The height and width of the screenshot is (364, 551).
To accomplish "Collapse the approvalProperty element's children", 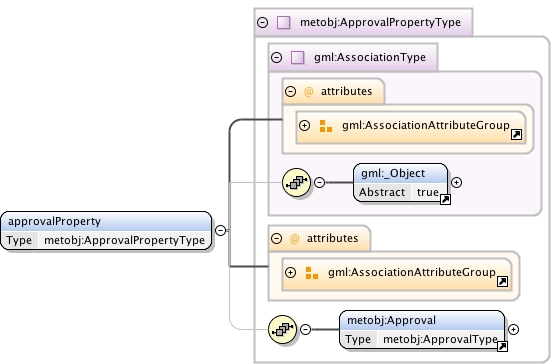I will pyautogui.click(x=220, y=230).
